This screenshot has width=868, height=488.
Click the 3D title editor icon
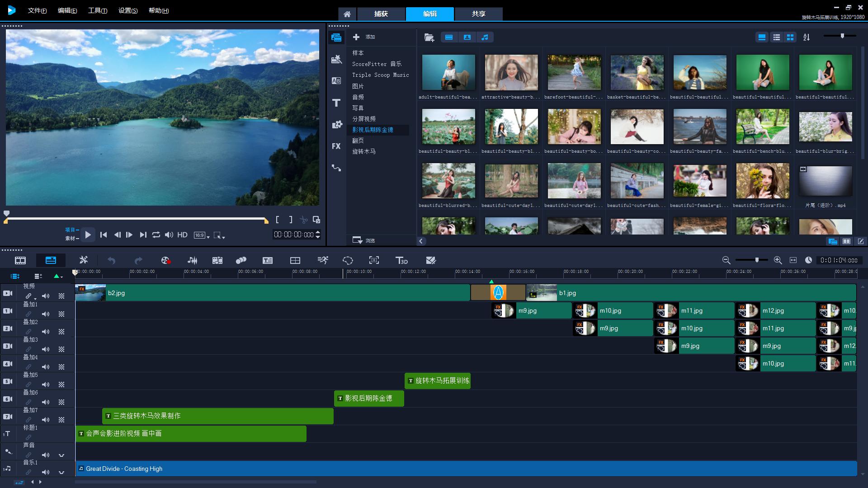[x=401, y=260]
